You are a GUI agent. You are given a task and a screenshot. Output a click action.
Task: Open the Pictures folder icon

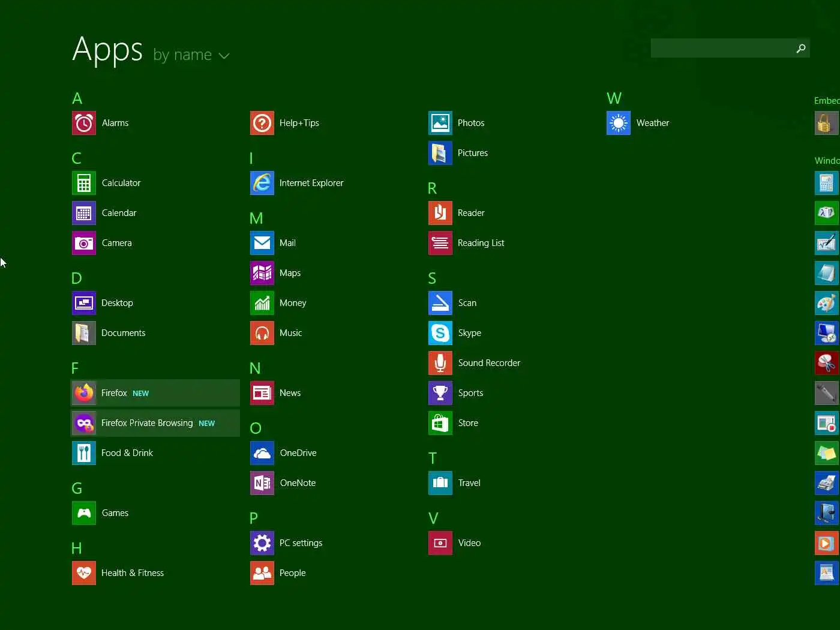440,153
